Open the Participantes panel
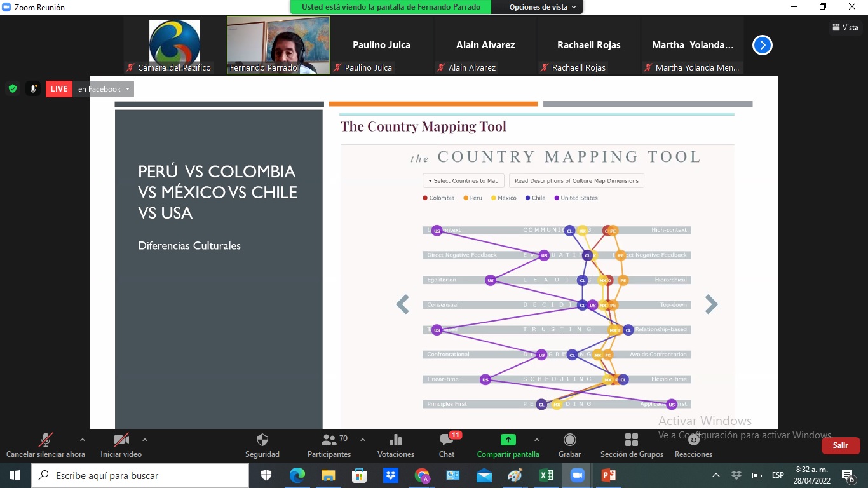Image resolution: width=868 pixels, height=488 pixels. pos(329,445)
